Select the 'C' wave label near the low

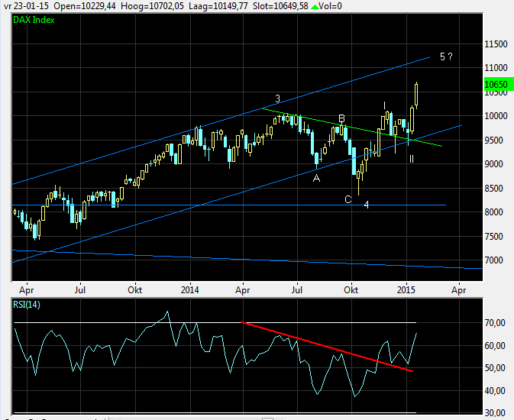[x=348, y=199]
